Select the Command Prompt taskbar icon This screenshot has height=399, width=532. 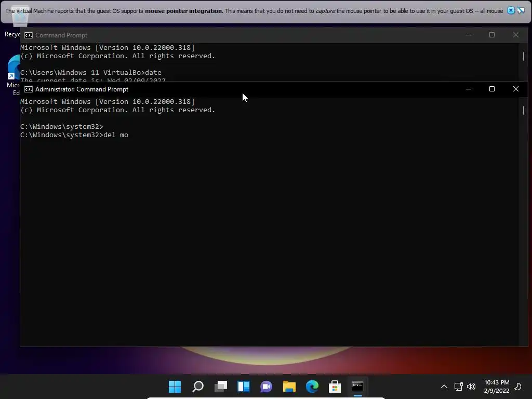click(357, 386)
